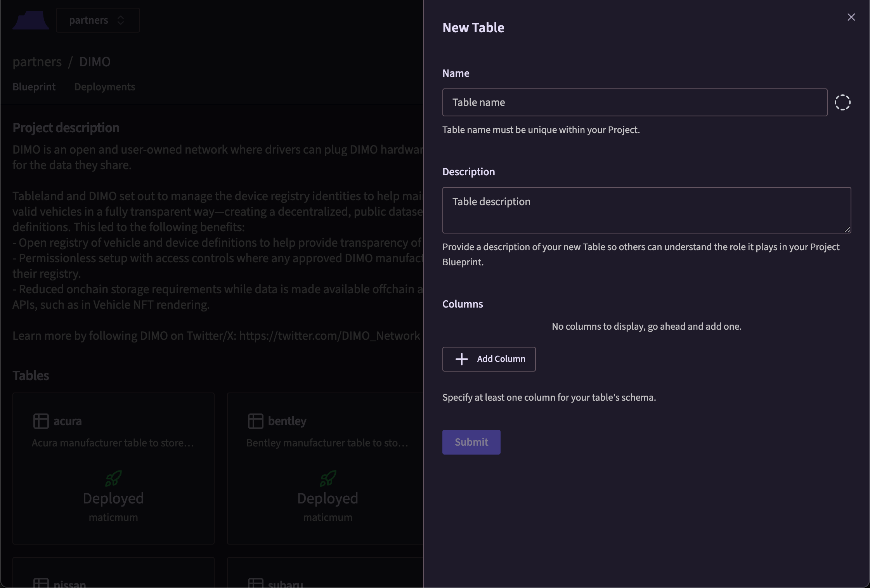Click 'Bentley manufacturer table to sto…' description
870x588 pixels.
pyautogui.click(x=328, y=443)
